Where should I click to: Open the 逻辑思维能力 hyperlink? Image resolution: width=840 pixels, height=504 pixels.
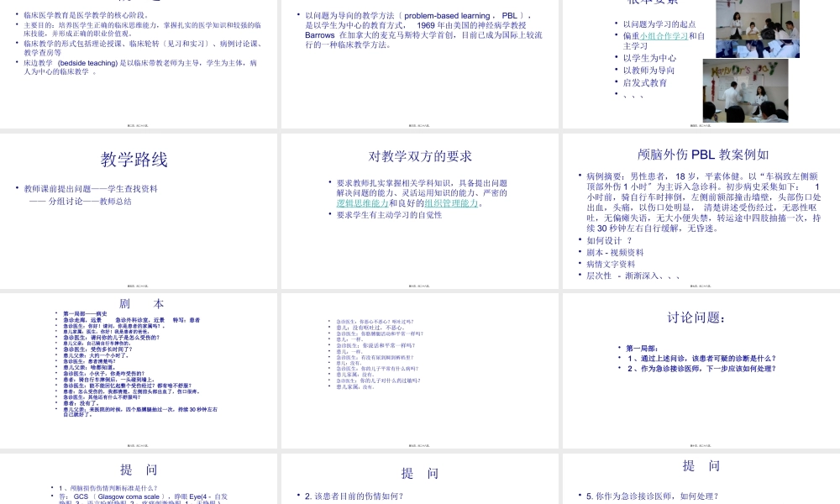[363, 202]
